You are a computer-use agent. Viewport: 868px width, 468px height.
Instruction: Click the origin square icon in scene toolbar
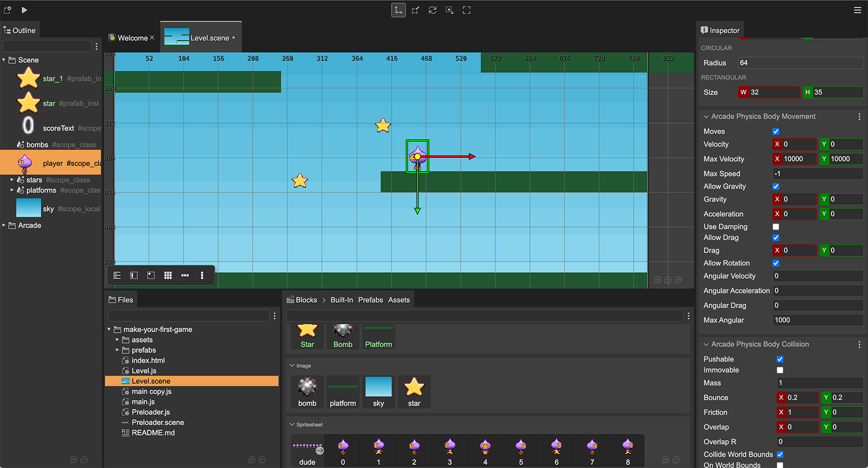pyautogui.click(x=151, y=275)
